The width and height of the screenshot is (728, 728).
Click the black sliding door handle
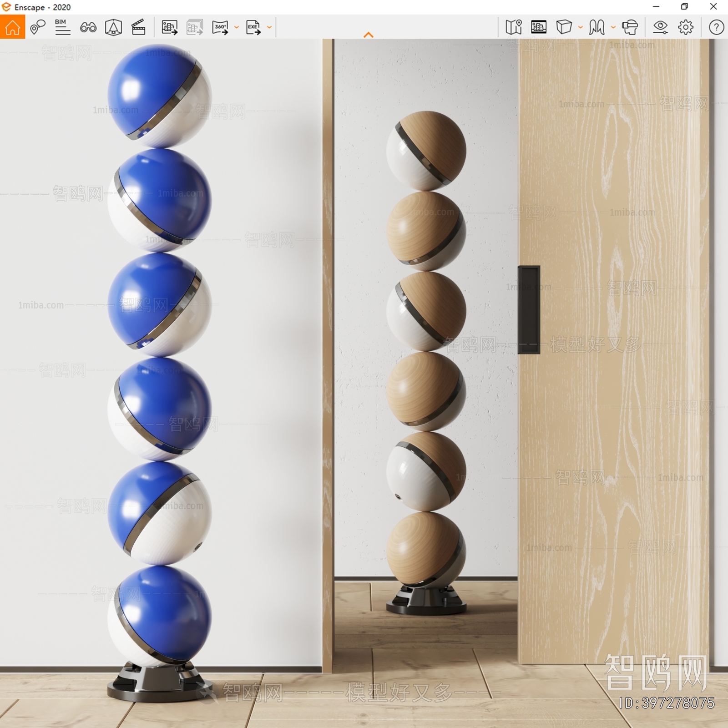529,309
